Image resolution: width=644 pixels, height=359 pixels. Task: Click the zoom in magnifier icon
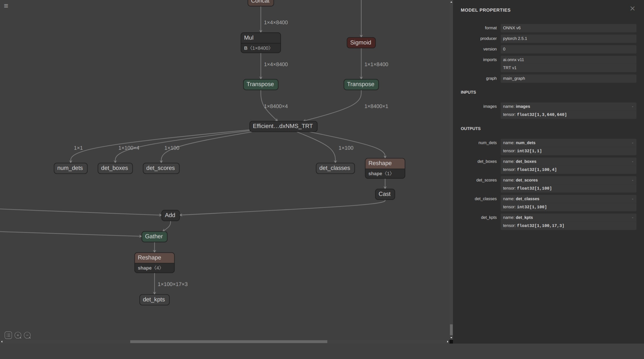(x=18, y=335)
